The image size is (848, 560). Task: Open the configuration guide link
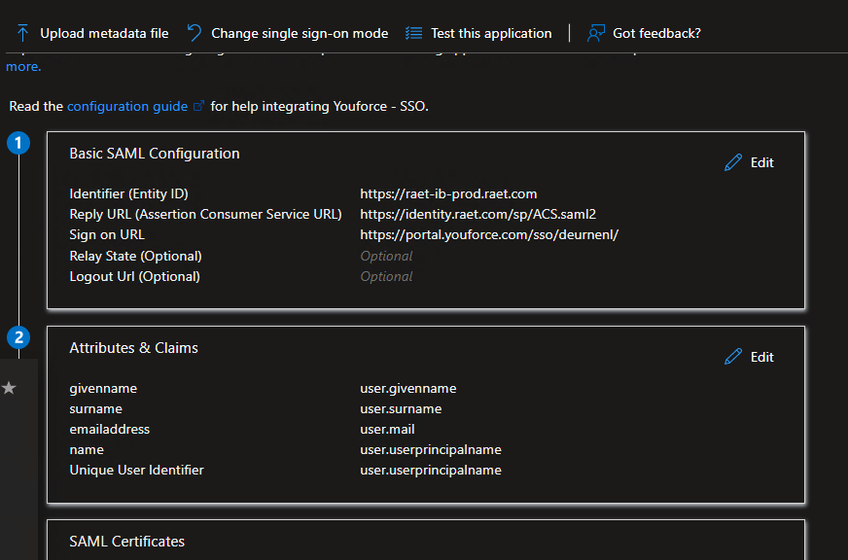coord(127,106)
